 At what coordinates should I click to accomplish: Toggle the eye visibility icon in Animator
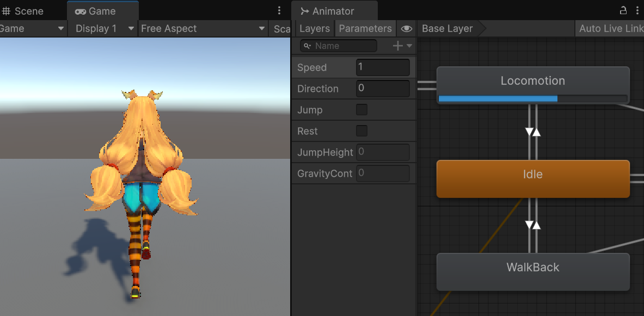[406, 29]
